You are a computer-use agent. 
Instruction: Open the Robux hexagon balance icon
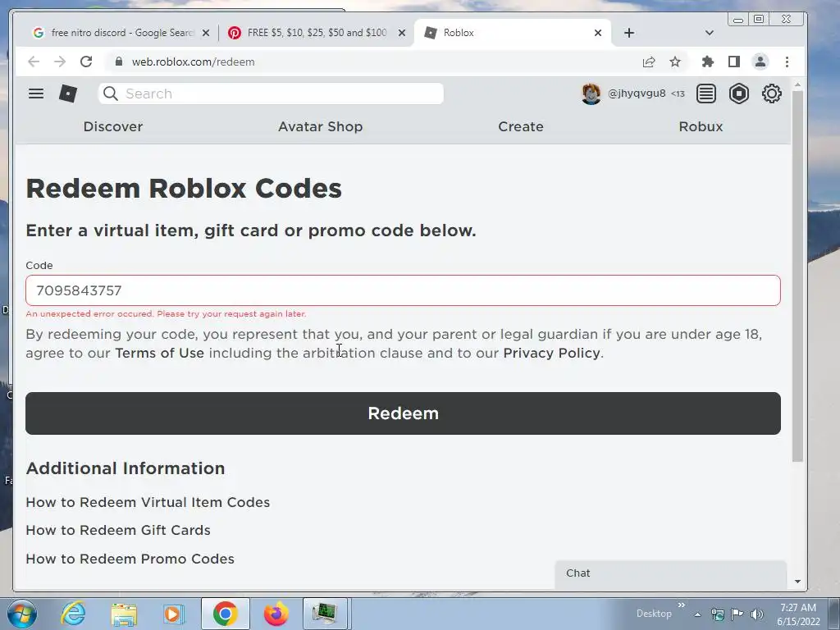tap(739, 94)
